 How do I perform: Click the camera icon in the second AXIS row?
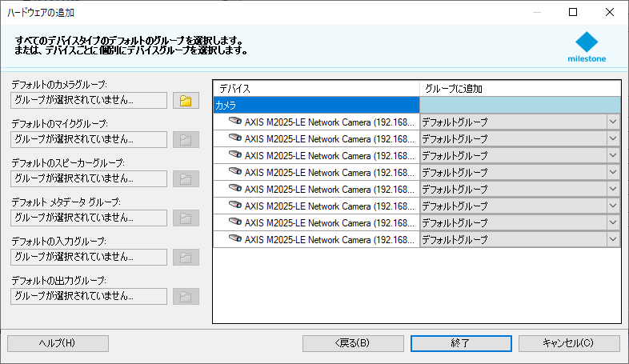(x=235, y=138)
